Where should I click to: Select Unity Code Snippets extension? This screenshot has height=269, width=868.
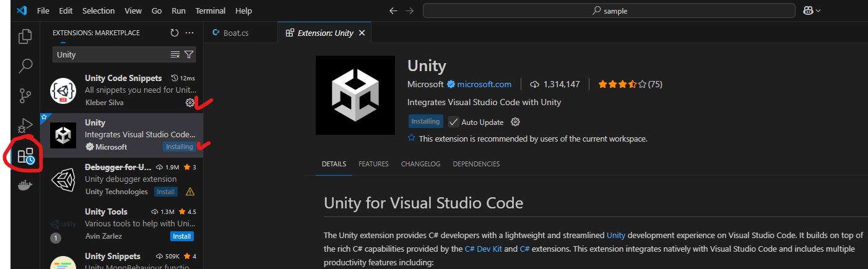[122, 91]
